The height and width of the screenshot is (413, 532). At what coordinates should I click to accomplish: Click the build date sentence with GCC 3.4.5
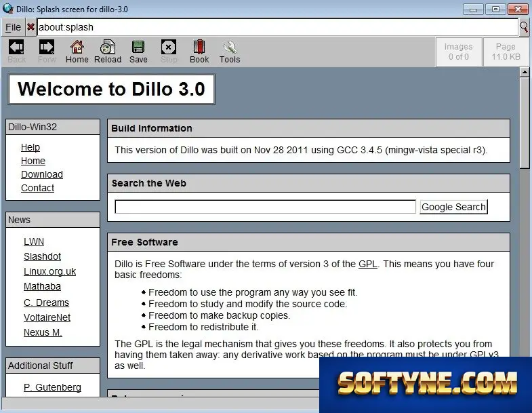pyautogui.click(x=301, y=150)
